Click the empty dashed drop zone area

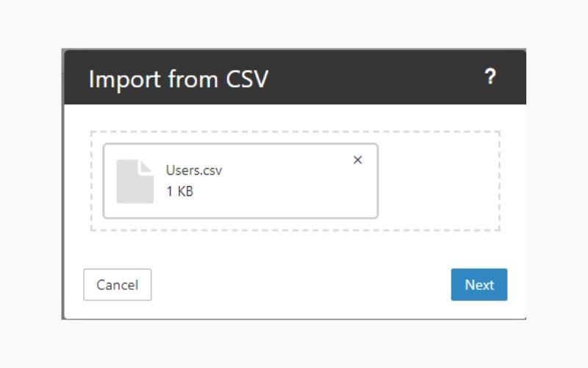(439, 181)
